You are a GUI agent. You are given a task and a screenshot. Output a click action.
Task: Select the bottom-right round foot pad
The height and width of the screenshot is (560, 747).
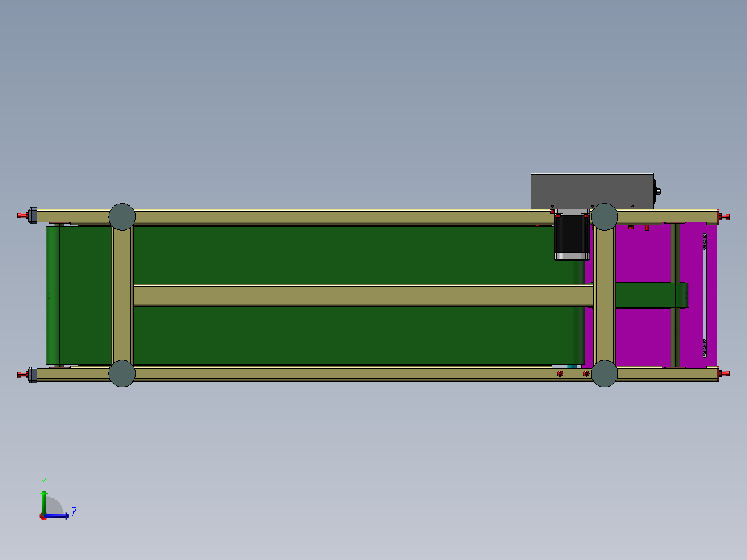click(x=604, y=374)
